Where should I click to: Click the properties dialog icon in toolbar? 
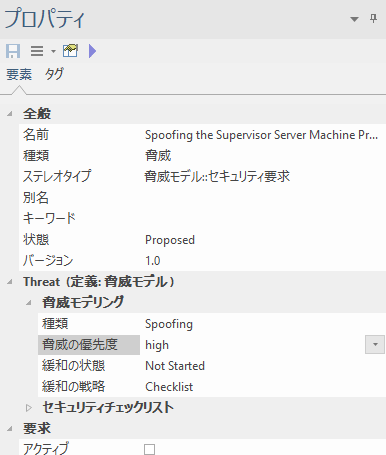70,51
